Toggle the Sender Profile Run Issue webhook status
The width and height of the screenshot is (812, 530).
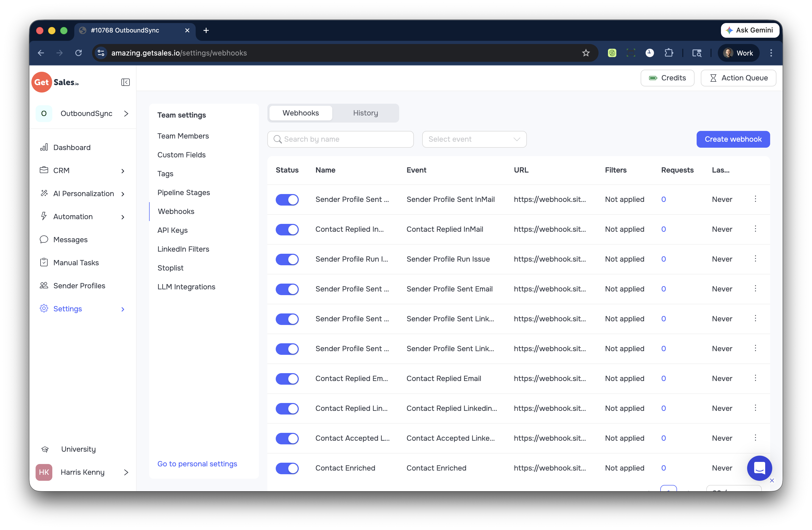287,259
